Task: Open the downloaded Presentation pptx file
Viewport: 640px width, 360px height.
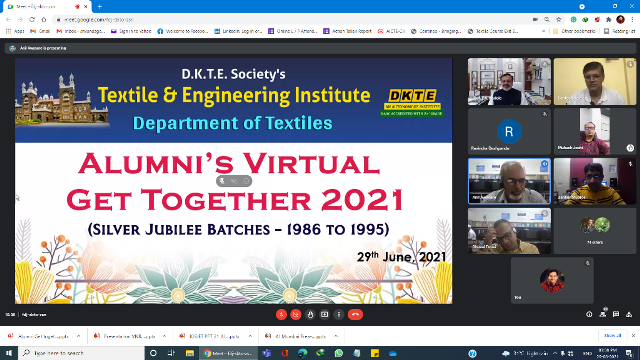Action: 125,336
